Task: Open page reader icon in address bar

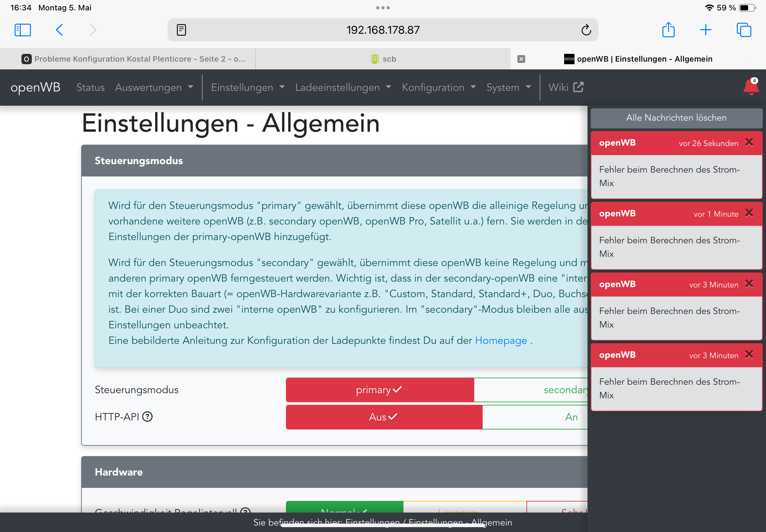Action: 181,30
